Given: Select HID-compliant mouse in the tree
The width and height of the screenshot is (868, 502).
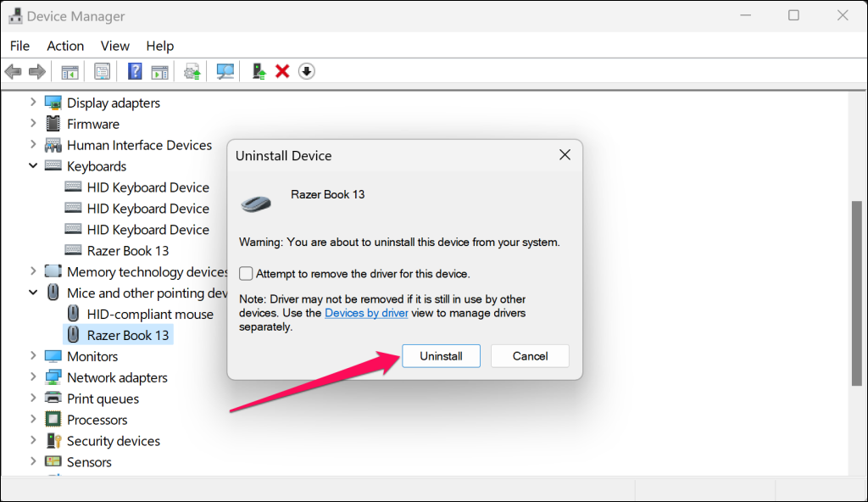Looking at the screenshot, I should pyautogui.click(x=150, y=314).
